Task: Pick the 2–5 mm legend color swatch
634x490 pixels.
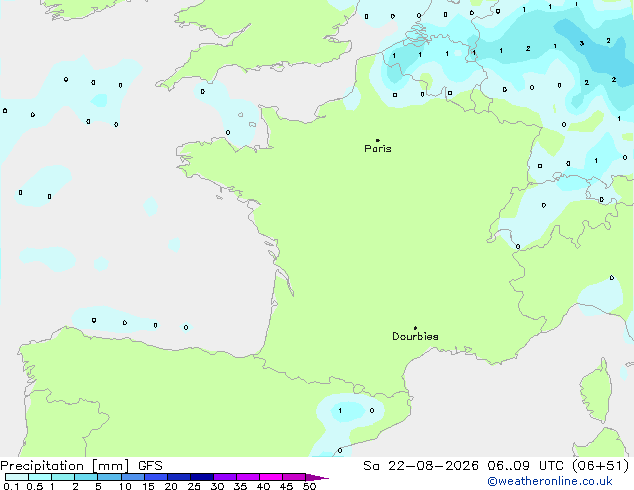Action: coord(86,477)
